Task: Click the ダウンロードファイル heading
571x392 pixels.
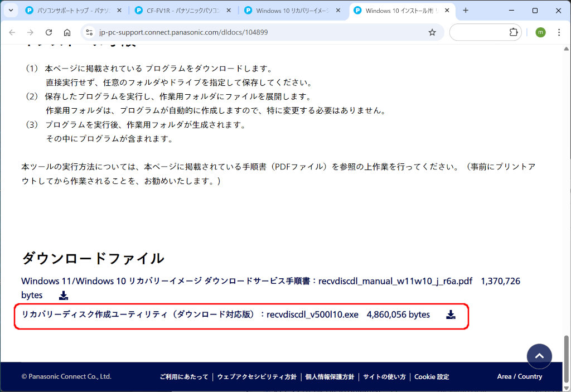Action: tap(93, 259)
